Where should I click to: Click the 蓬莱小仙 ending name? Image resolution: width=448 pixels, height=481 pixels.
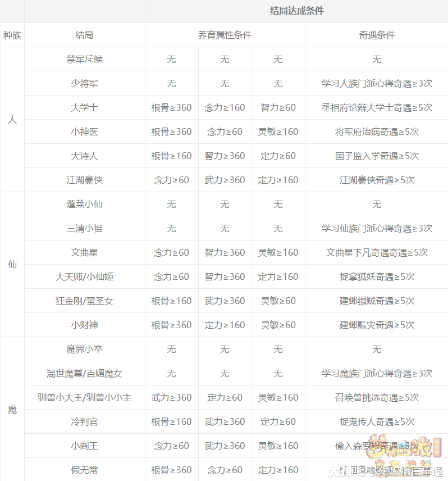(84, 204)
